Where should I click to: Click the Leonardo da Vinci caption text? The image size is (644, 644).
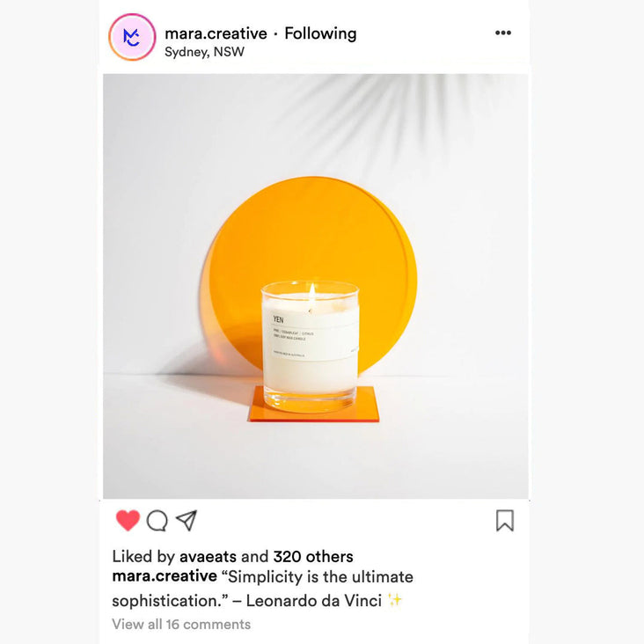coord(314,601)
